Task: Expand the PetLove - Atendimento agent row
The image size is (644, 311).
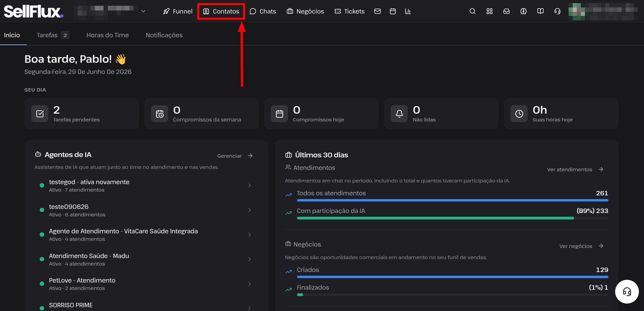Action: pos(146,284)
